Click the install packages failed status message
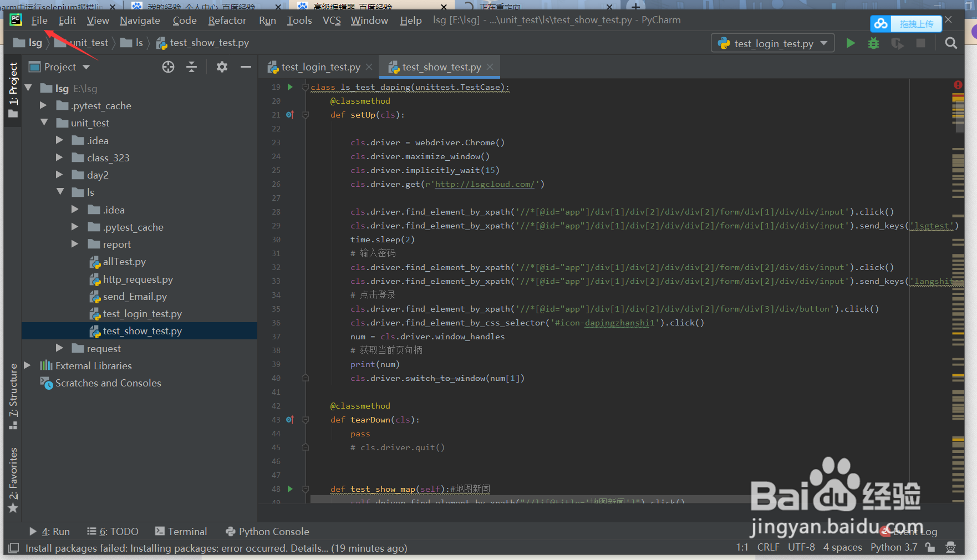The height and width of the screenshot is (560, 977). pos(216,548)
